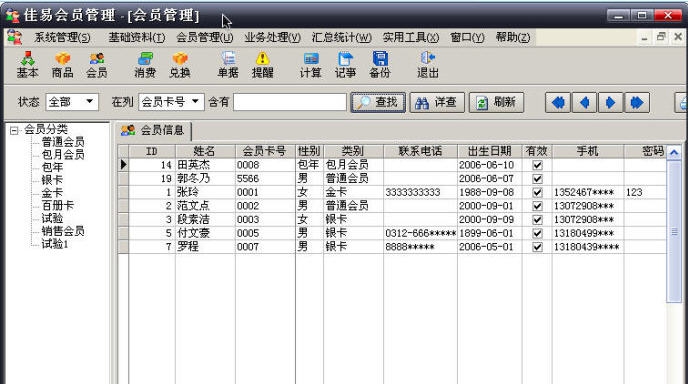The width and height of the screenshot is (688, 384).
Task: Open the 消费 consumption toolbar icon
Action: 145,65
